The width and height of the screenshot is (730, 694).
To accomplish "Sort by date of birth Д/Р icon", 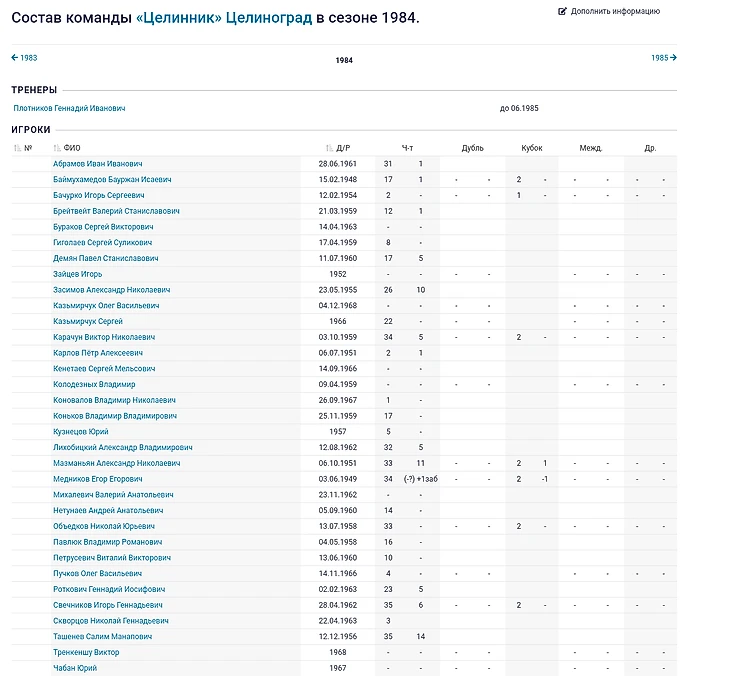I will coord(329,148).
